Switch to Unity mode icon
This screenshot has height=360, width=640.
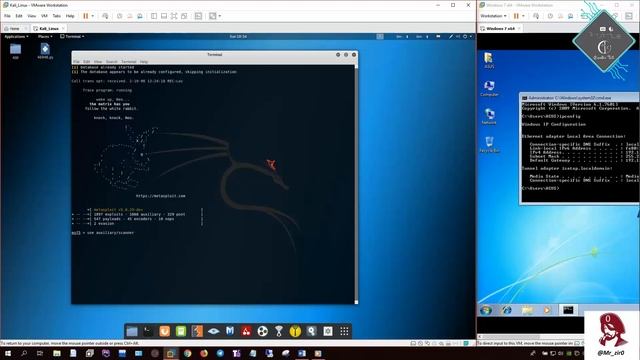click(x=184, y=16)
